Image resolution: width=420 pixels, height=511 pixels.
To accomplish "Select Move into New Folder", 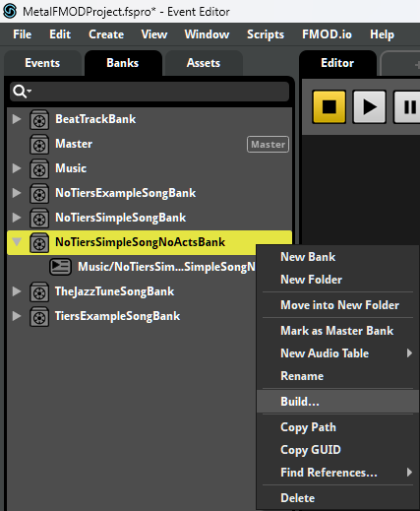I will tap(337, 305).
